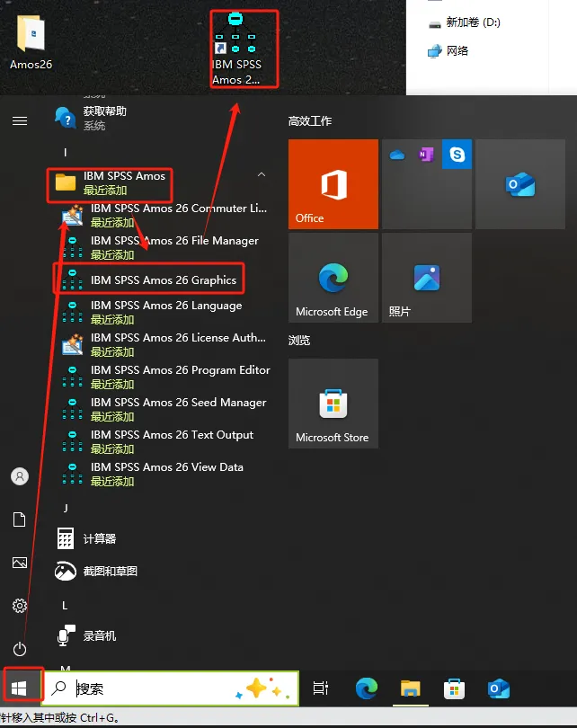Collapse the IBM SPSS Amos folder
Image resolution: width=577 pixels, height=728 pixels.
pos(262,174)
